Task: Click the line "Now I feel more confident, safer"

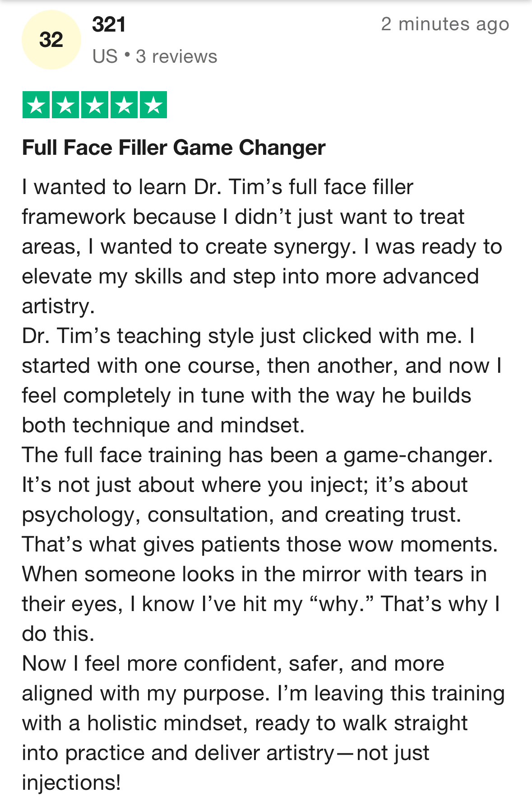Action: 233,663
